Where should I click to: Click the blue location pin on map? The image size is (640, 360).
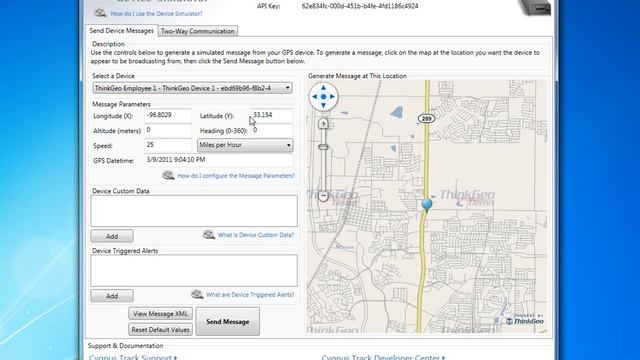pyautogui.click(x=427, y=205)
